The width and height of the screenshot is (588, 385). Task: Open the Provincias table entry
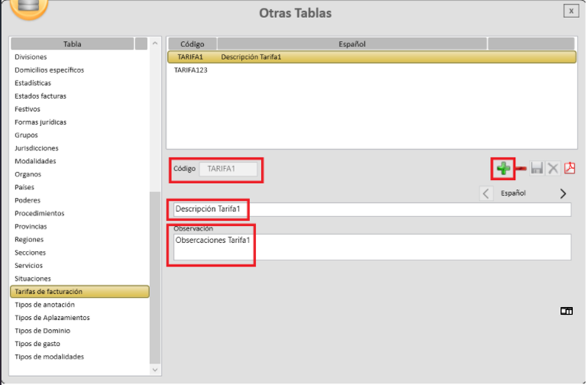coord(31,226)
